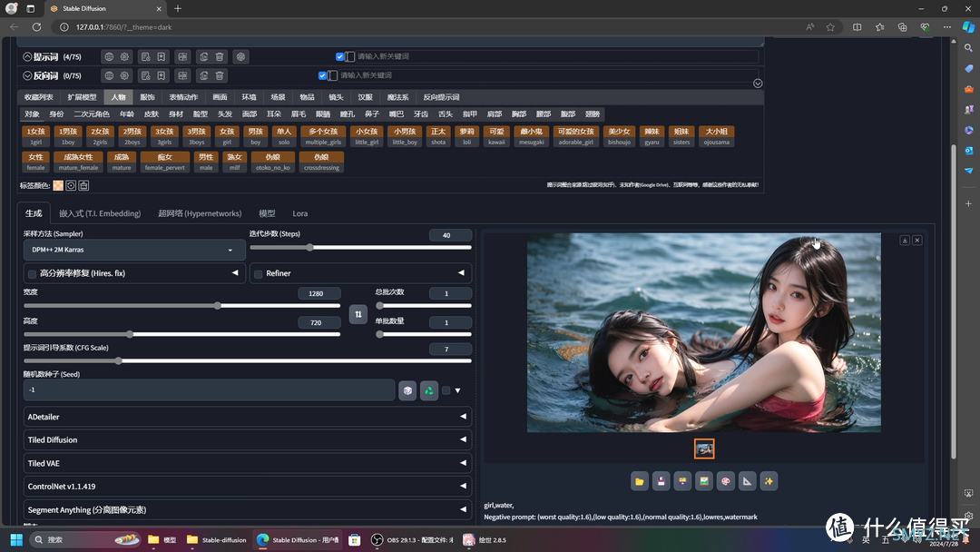Toggle the checkbox before the 反向词 keyword input
The image size is (980, 552).
322,75
